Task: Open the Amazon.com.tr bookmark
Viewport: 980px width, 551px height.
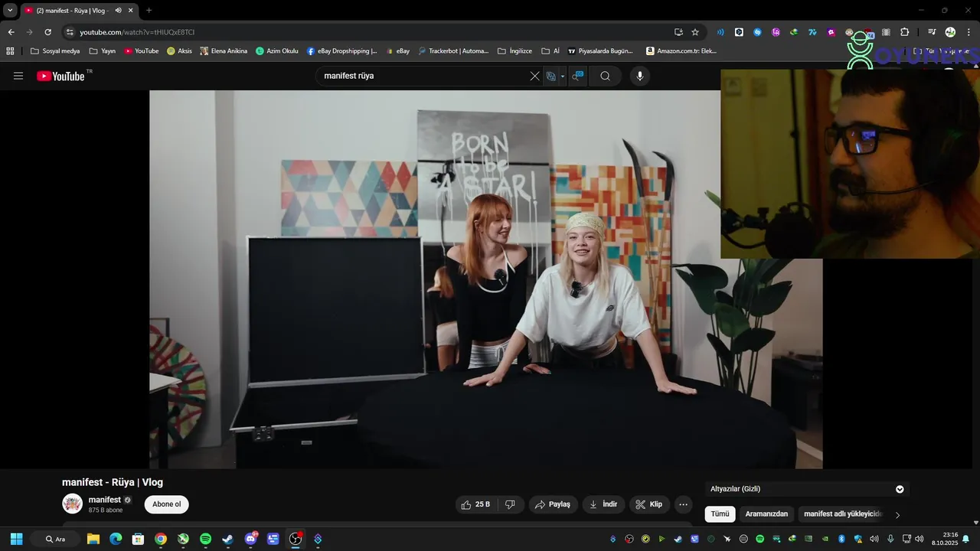Action: coord(681,51)
